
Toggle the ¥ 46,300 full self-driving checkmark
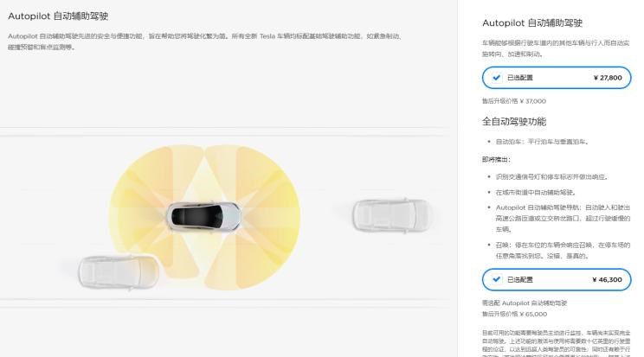point(497,279)
